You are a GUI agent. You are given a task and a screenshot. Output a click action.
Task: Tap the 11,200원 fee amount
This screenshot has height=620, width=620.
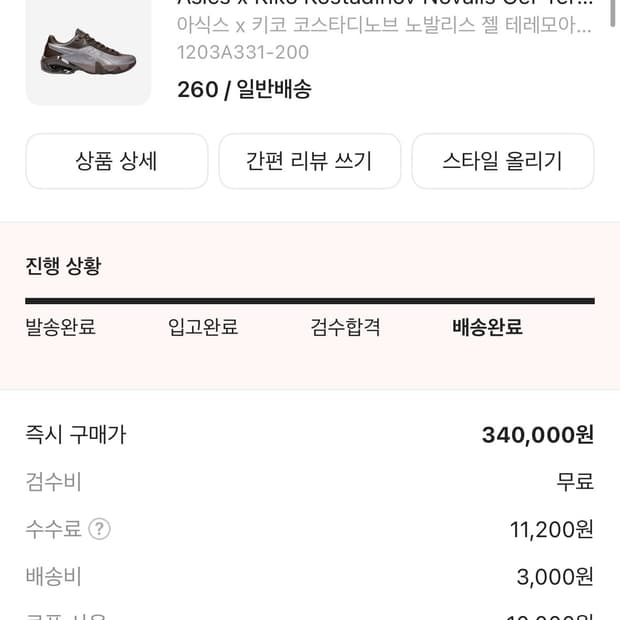(x=551, y=530)
